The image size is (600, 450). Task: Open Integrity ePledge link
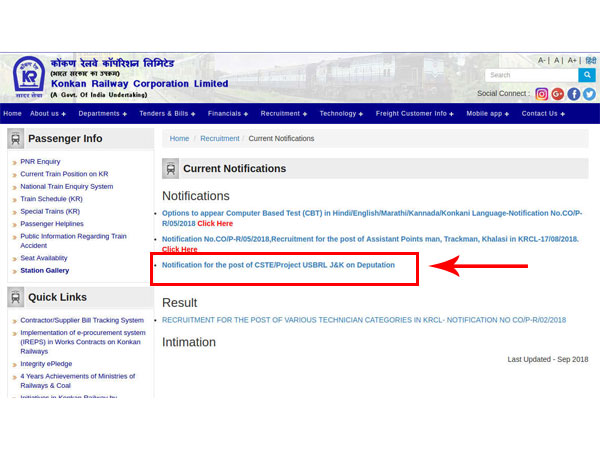[x=46, y=364]
